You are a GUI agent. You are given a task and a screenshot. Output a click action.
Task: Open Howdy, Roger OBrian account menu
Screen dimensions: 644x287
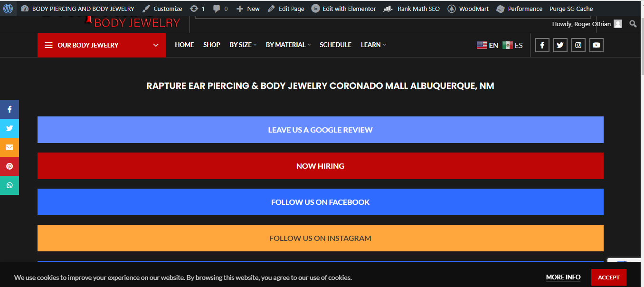pos(587,24)
